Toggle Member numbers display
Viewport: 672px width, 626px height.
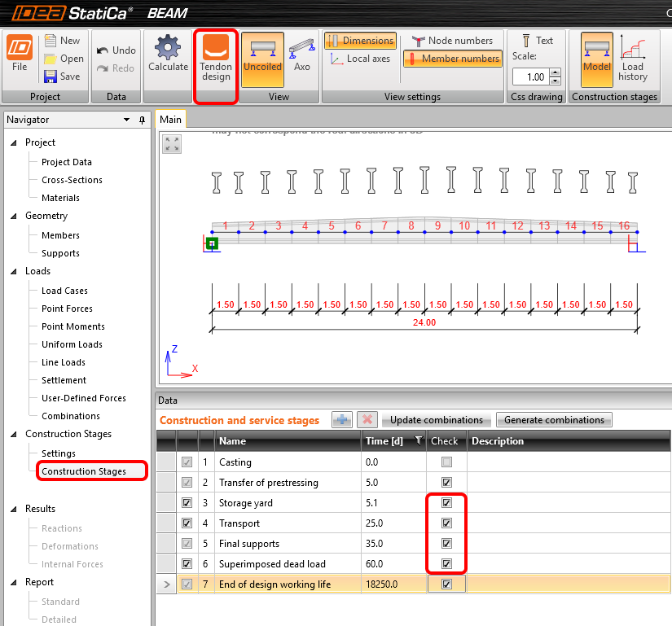[x=452, y=59]
